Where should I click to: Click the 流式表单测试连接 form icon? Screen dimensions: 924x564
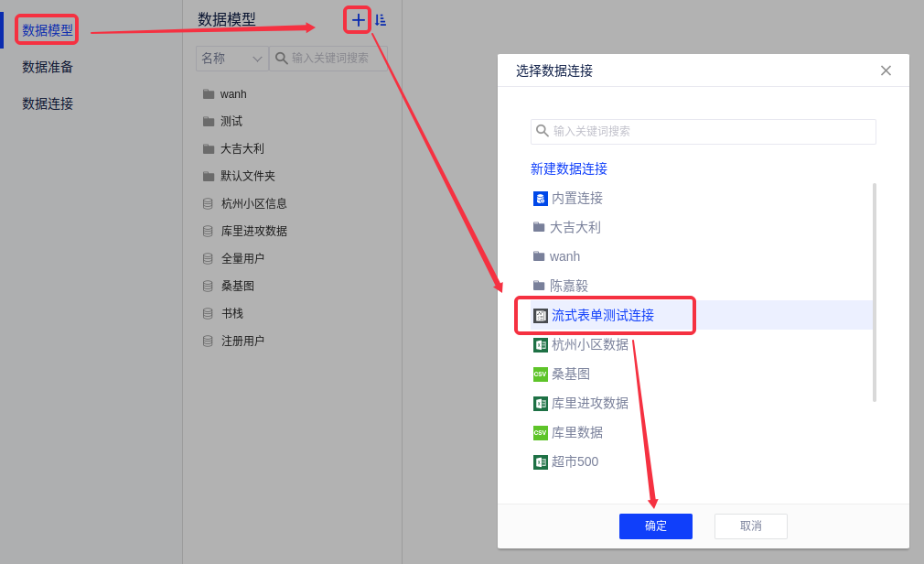540,316
